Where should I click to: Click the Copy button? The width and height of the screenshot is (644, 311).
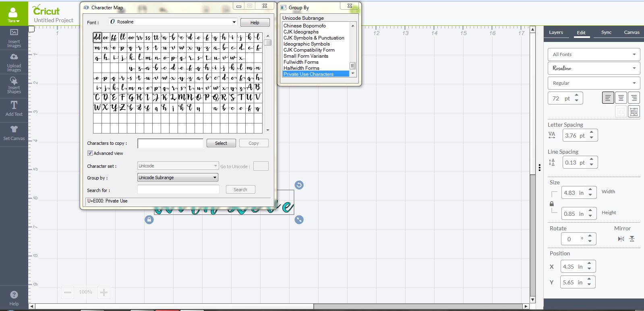pyautogui.click(x=254, y=143)
